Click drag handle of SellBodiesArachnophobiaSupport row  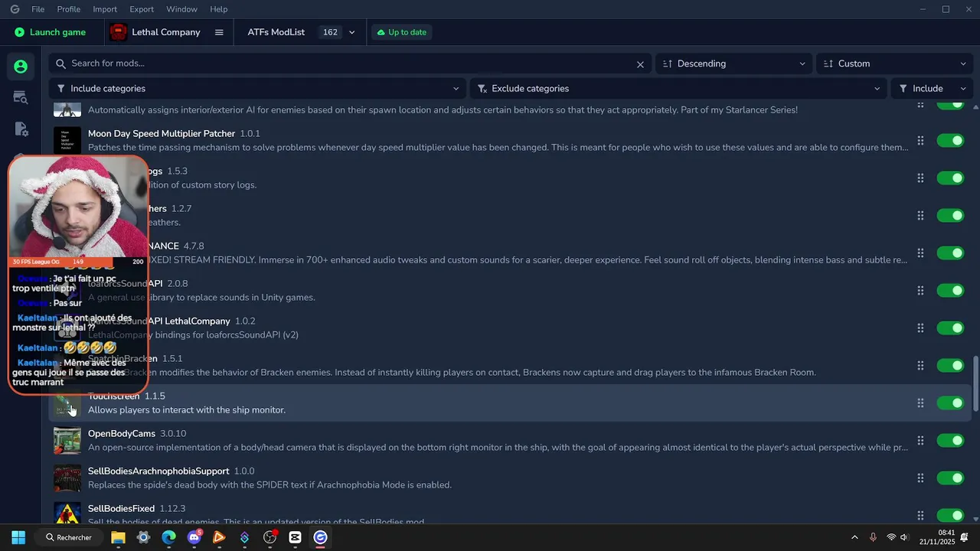(x=920, y=478)
